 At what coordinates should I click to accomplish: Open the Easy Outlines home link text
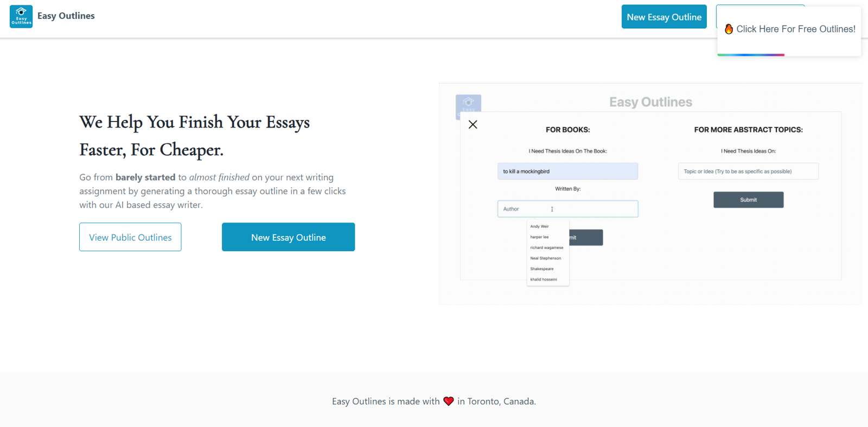(66, 16)
